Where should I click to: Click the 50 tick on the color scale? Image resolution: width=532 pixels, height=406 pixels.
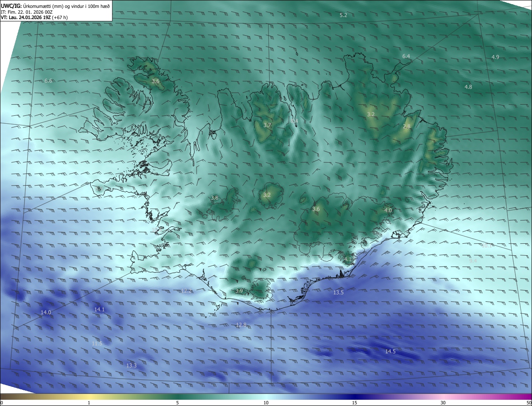tap(529, 403)
